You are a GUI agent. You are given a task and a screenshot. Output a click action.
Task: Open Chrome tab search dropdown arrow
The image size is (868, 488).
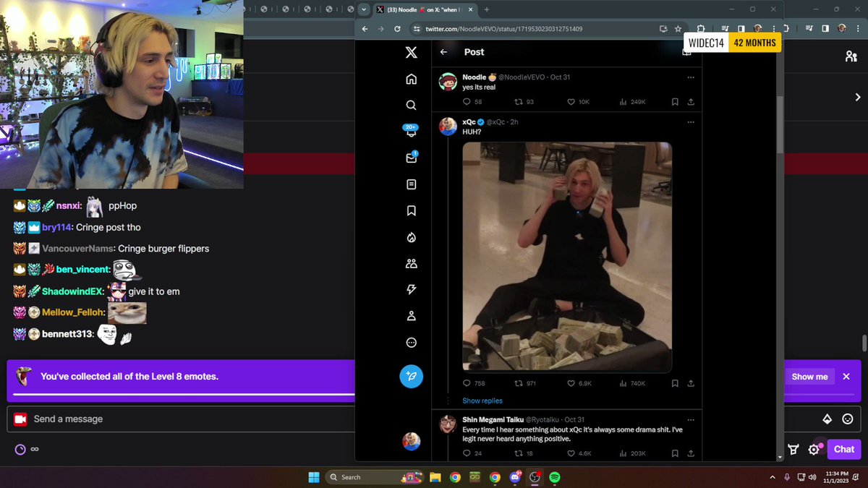[x=364, y=9]
